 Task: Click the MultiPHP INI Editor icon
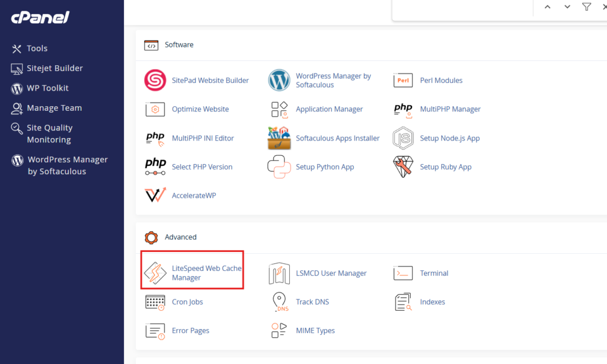click(155, 139)
